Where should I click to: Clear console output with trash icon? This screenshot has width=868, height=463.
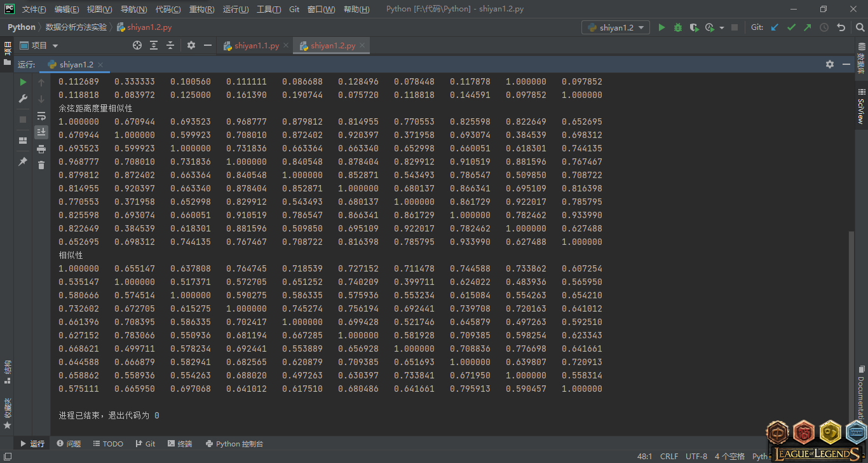coord(41,165)
